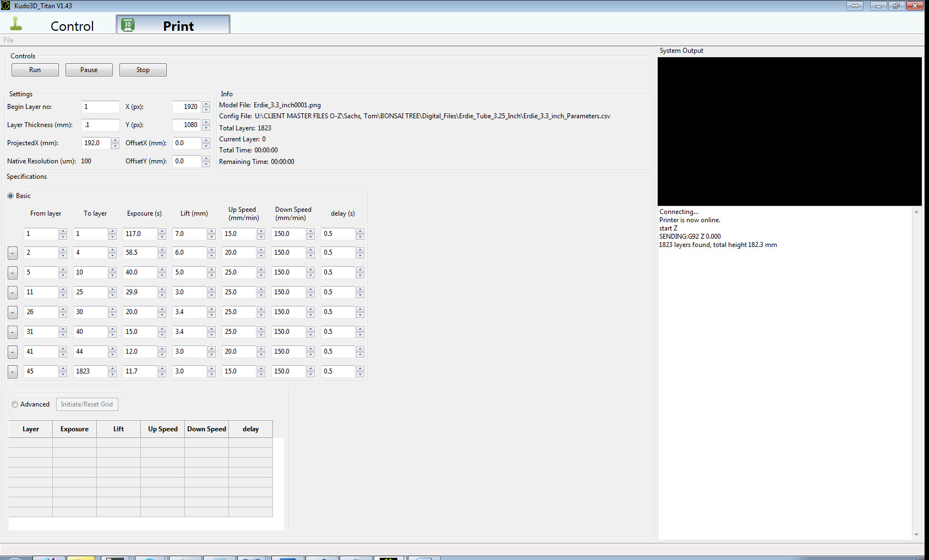The width and height of the screenshot is (929, 560).
Task: Remove the row starting at layer 26
Action: pos(13,312)
